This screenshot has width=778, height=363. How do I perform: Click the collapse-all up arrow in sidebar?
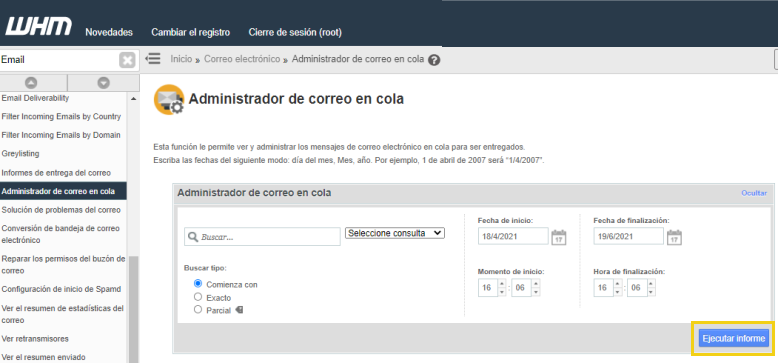[31, 83]
